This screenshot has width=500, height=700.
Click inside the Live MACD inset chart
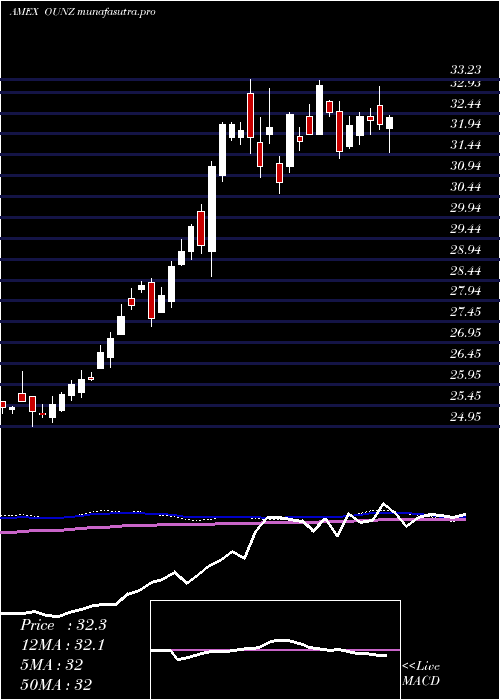(x=275, y=650)
